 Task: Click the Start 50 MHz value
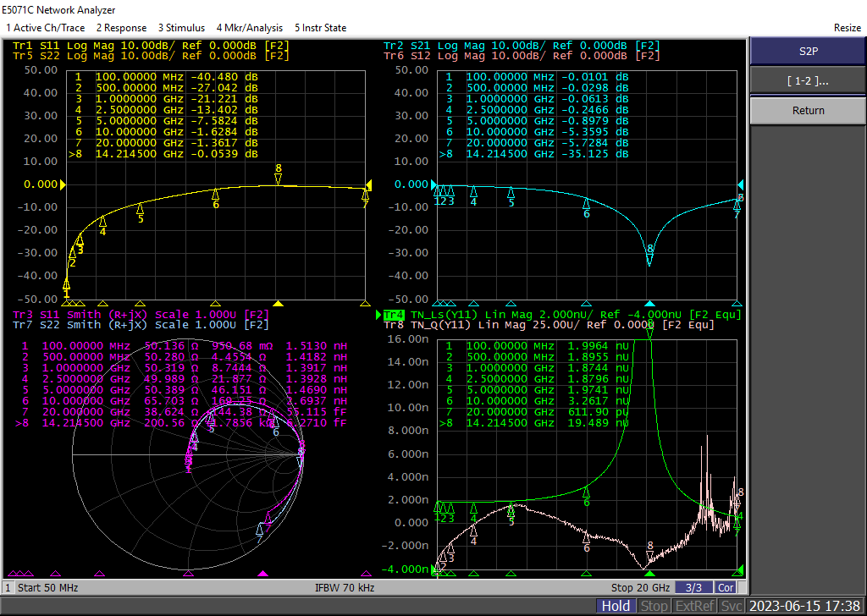click(x=47, y=588)
